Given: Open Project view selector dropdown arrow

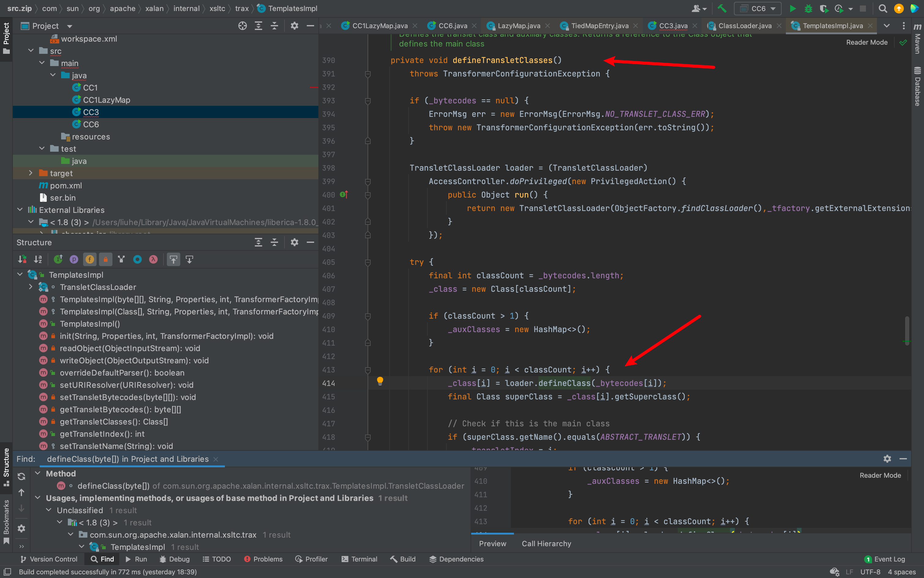Looking at the screenshot, I should (69, 26).
